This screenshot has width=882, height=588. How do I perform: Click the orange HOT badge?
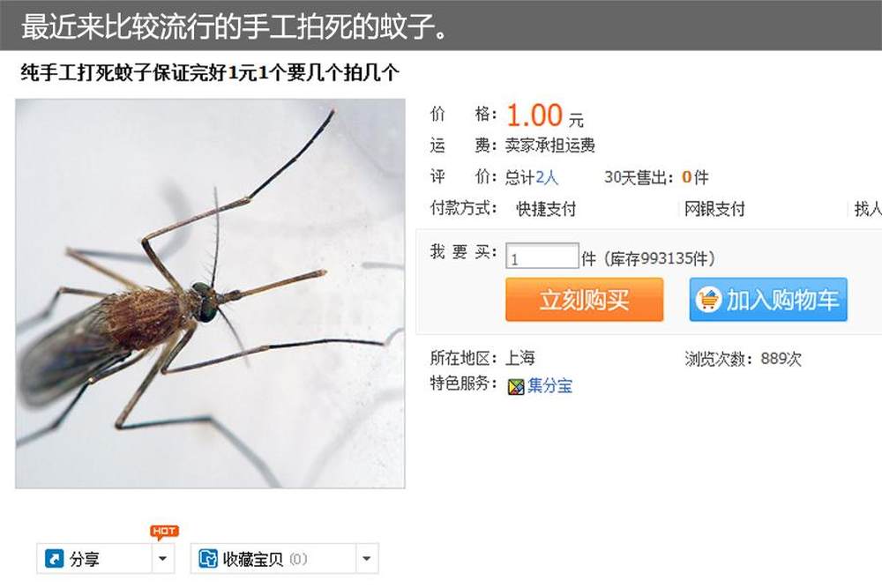coord(164,532)
